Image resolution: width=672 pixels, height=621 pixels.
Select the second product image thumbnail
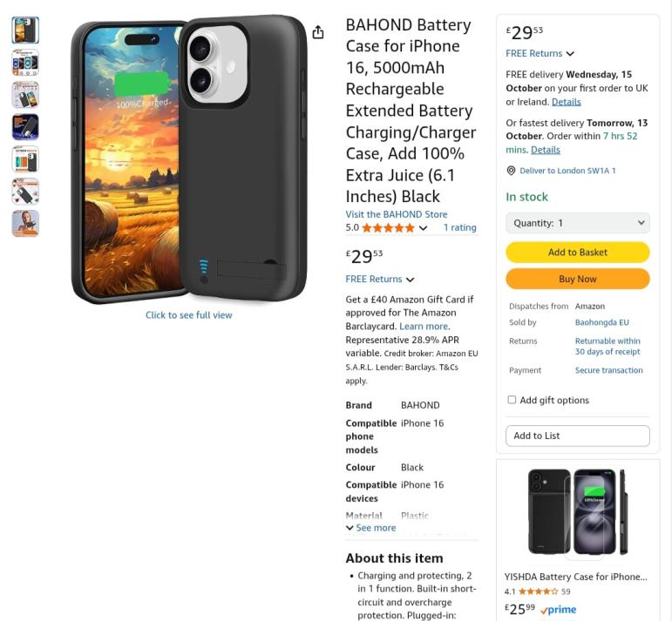coord(25,63)
